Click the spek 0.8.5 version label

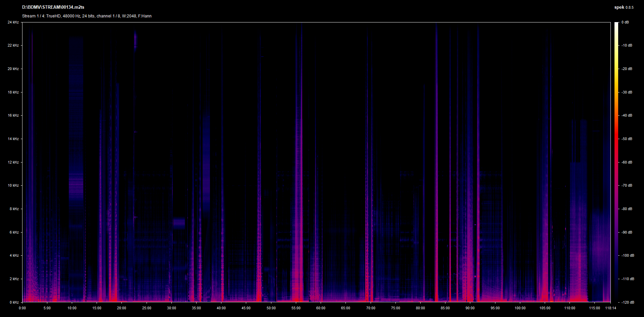coord(624,7)
